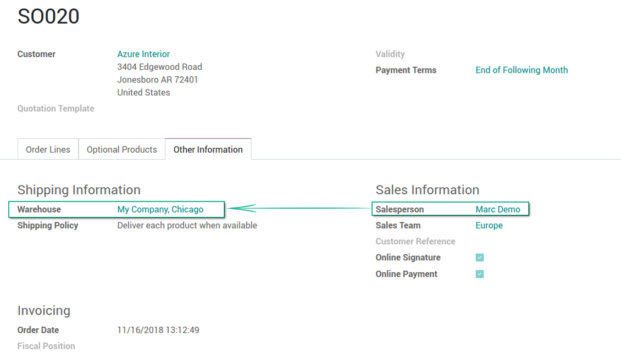Click the Fiscal Position field label
The height and width of the screenshot is (364, 621).
(46, 346)
